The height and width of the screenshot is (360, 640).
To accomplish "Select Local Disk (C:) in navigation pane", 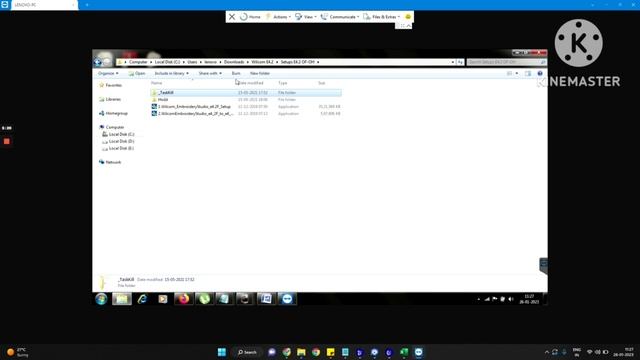I will [x=118, y=134].
